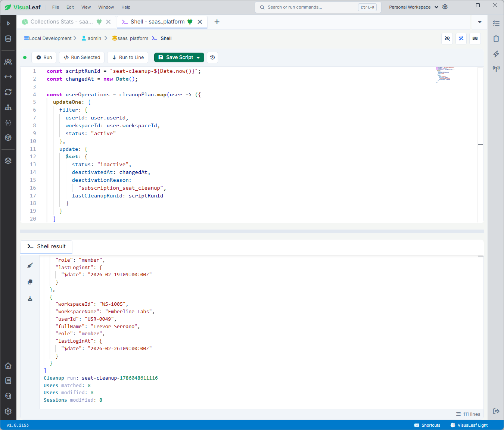This screenshot has width=504, height=430.
Task: Click the data transfer arrows sidebar icon
Action: (x=8, y=77)
